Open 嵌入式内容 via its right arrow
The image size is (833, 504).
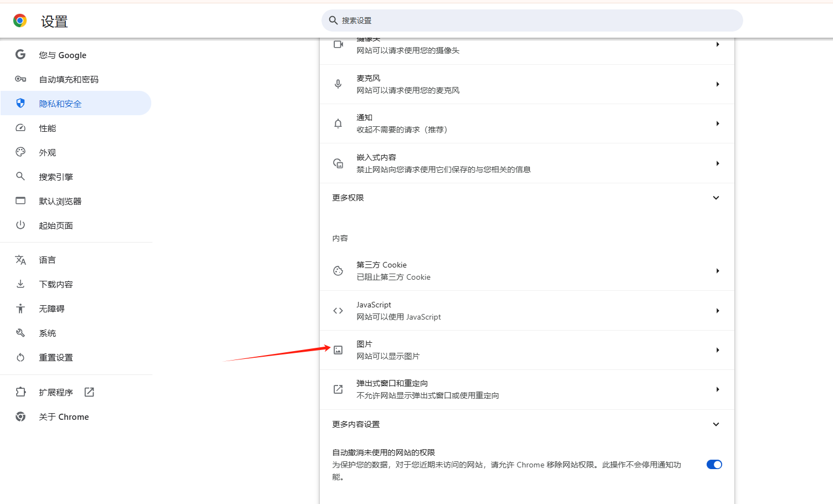718,163
